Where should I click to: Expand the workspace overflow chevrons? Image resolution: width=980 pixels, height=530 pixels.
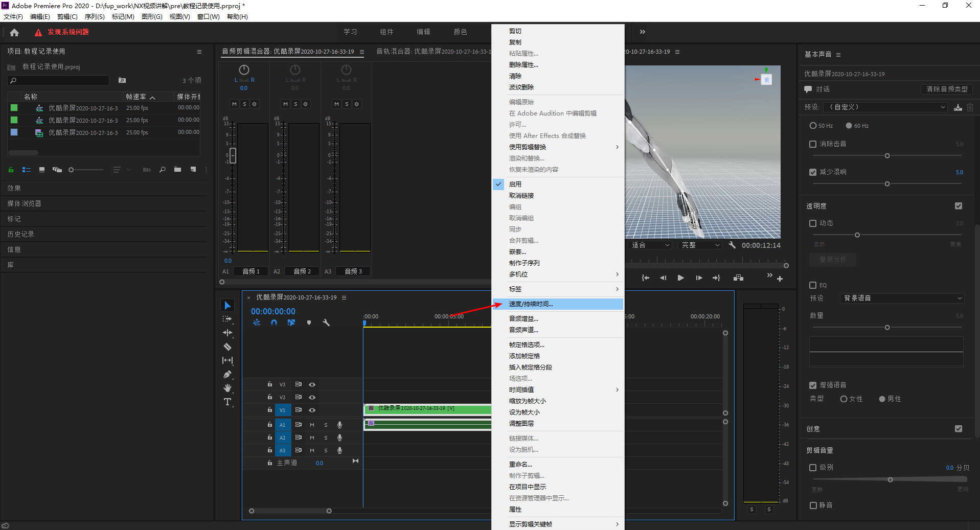click(x=643, y=32)
